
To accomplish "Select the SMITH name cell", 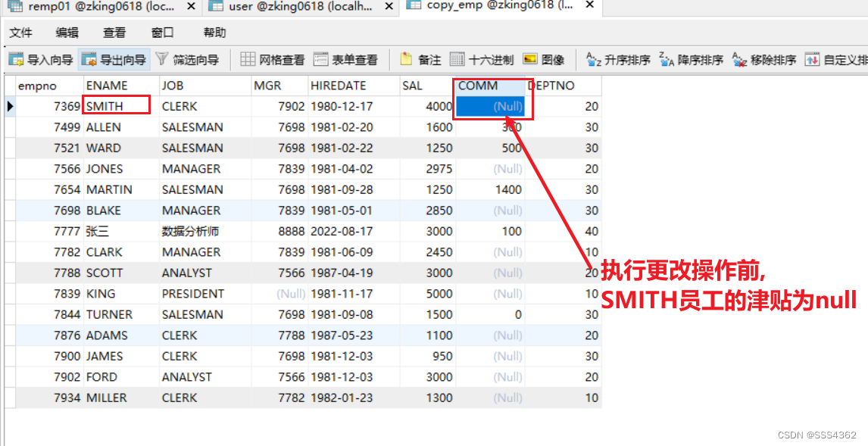I will 121,106.
